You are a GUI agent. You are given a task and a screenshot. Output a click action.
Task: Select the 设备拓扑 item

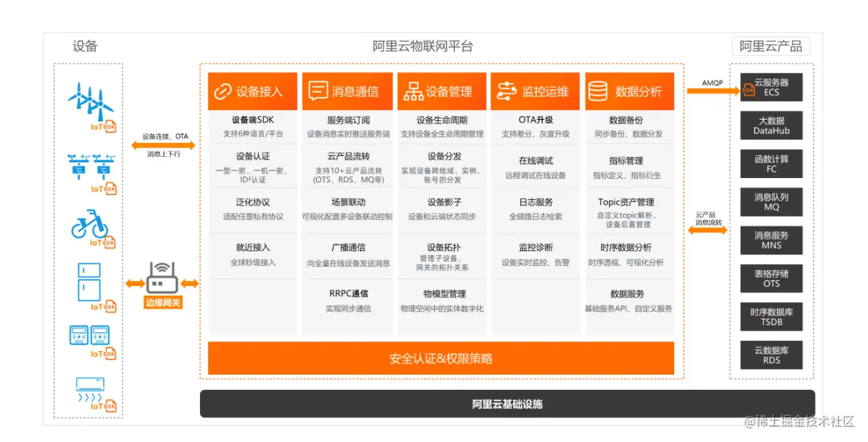pyautogui.click(x=444, y=247)
